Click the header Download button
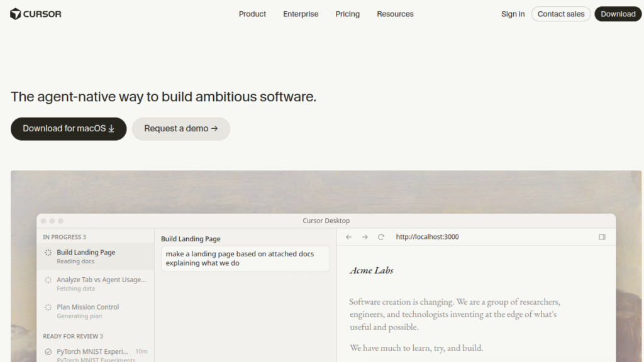 (x=618, y=14)
